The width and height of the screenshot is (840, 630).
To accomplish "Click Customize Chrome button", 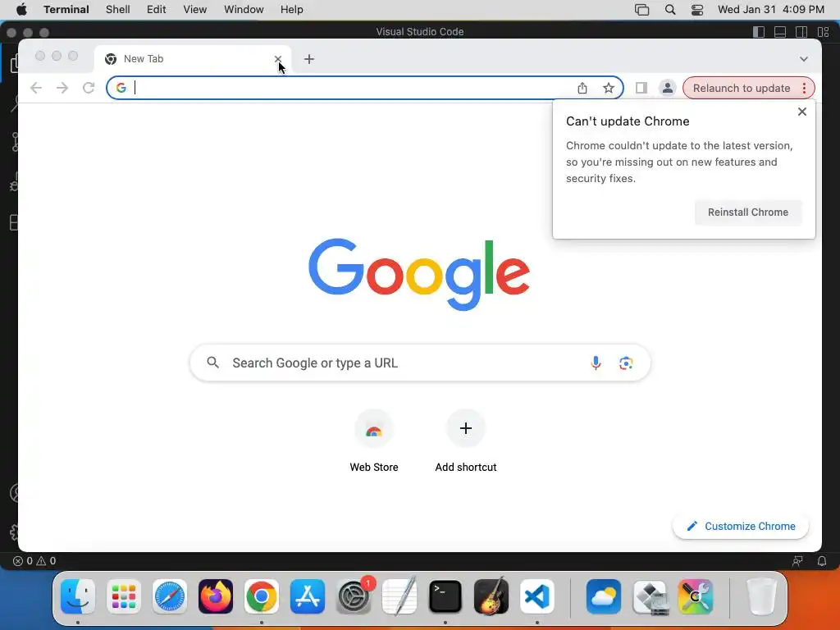I will (741, 526).
